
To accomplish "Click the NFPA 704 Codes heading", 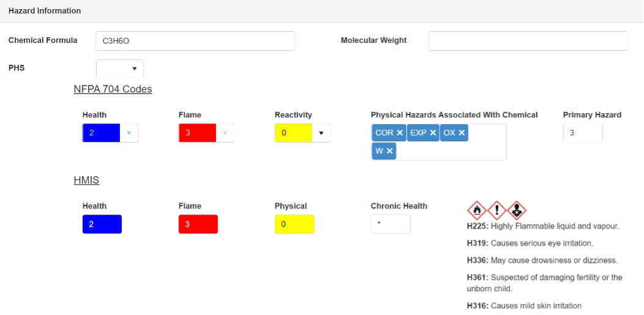I will [x=113, y=89].
